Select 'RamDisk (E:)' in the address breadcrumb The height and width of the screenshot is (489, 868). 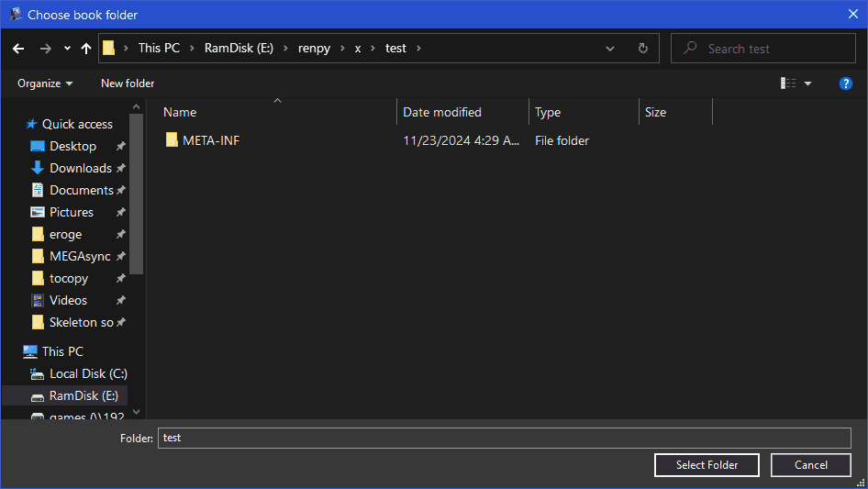point(239,49)
